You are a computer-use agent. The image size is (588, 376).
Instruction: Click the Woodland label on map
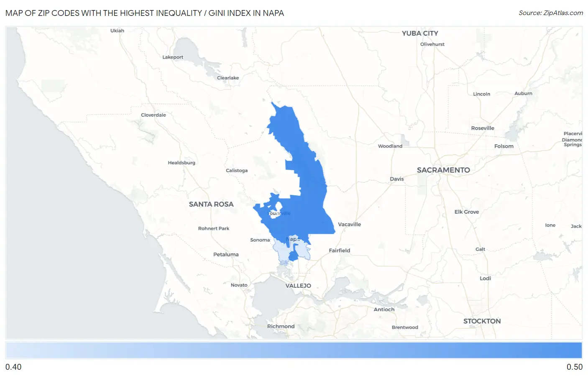click(390, 146)
